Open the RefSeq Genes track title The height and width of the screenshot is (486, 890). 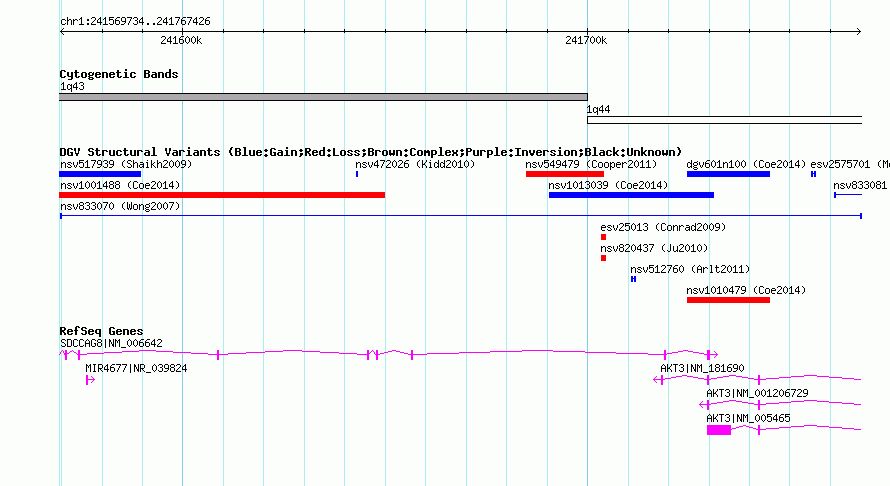[101, 331]
